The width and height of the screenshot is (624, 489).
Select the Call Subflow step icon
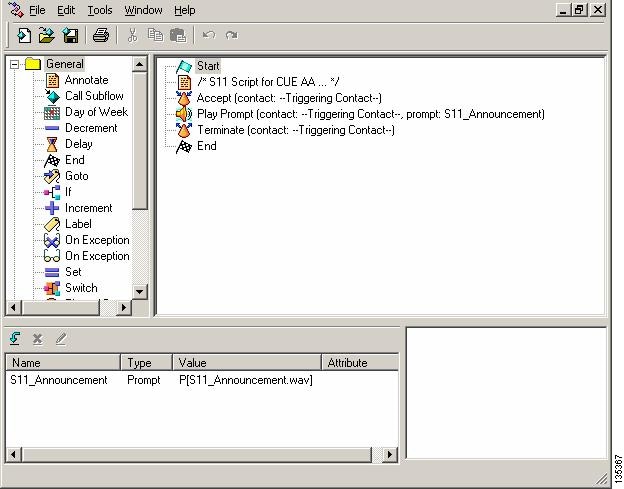pyautogui.click(x=52, y=96)
